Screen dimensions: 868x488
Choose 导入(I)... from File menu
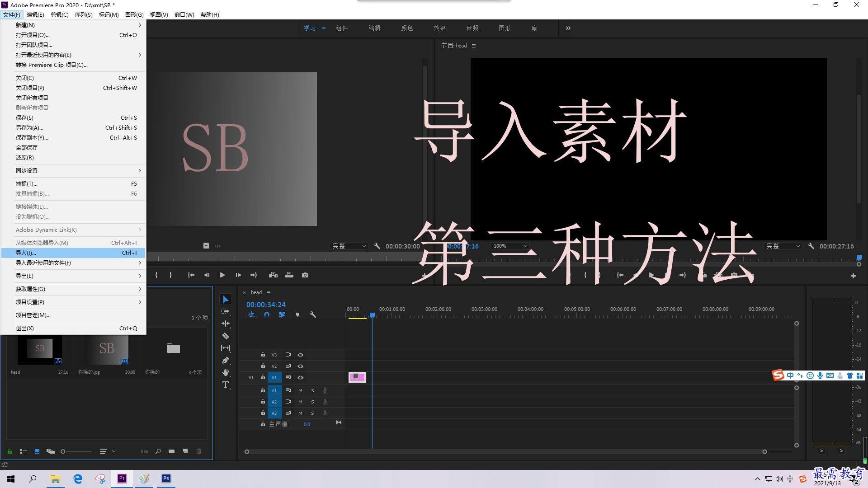[73, 253]
